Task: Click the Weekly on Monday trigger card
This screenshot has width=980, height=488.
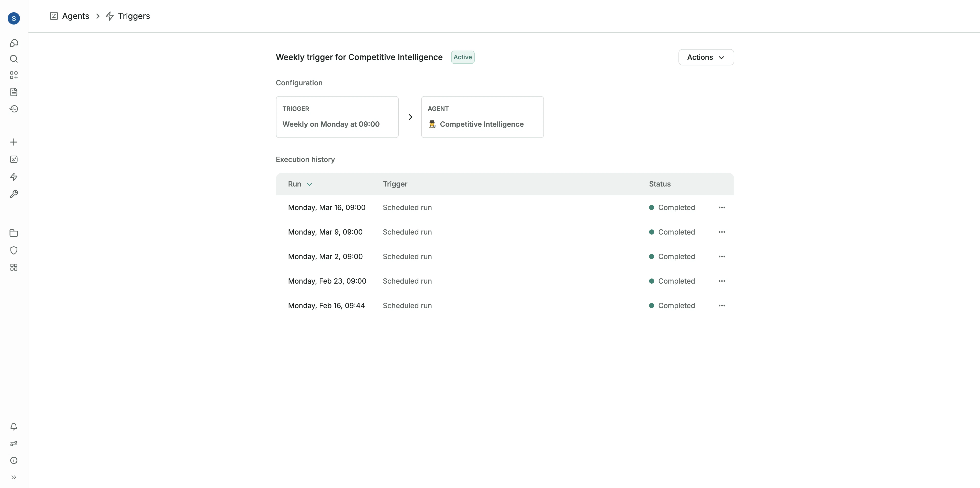Action: (337, 117)
